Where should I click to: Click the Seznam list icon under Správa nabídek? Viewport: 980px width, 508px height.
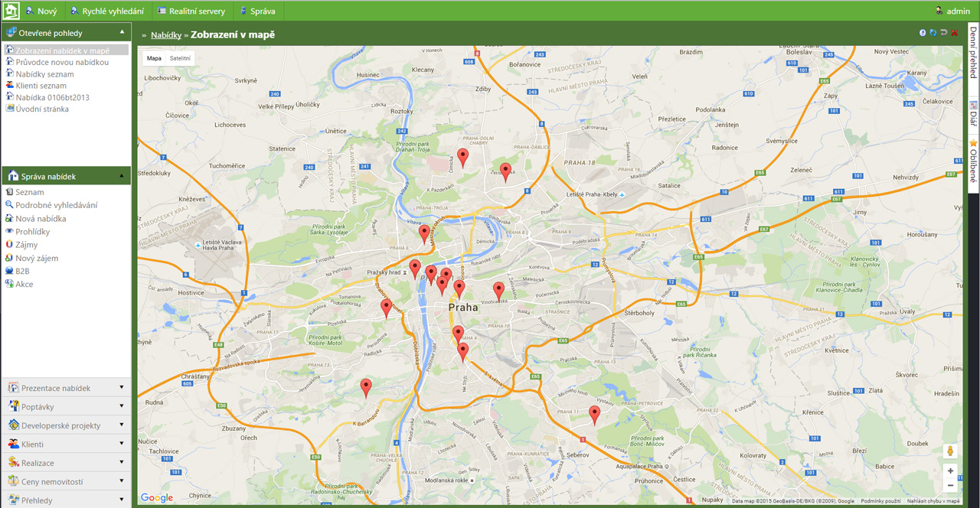point(9,192)
